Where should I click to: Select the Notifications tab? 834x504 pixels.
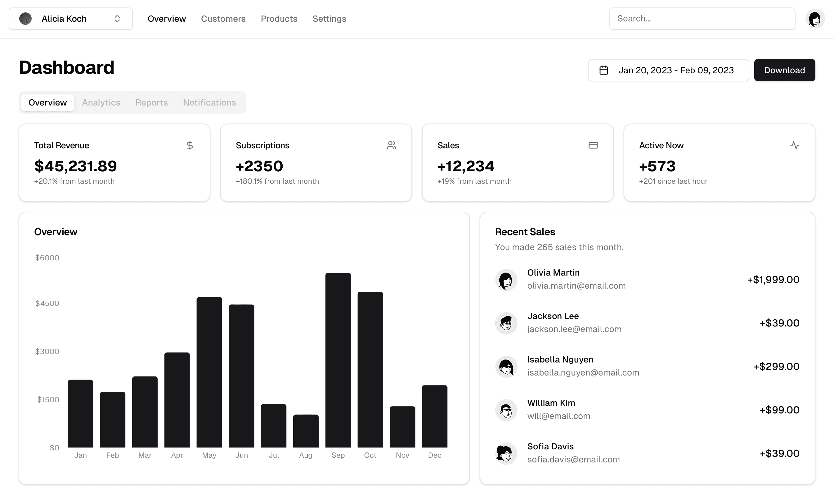pyautogui.click(x=209, y=102)
